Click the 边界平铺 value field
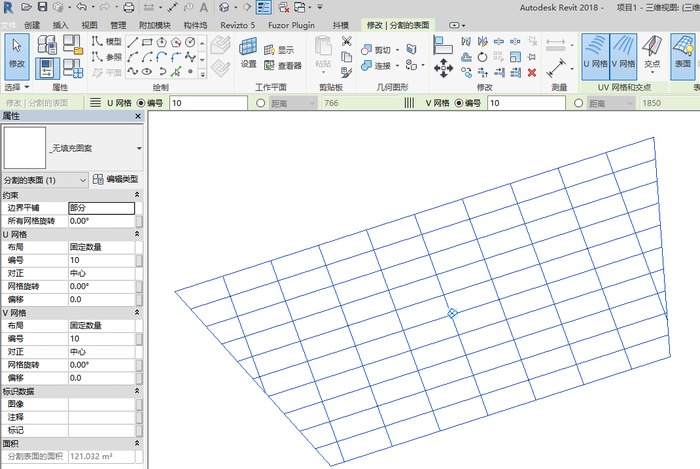Viewport: 700px width, 469px height. (x=100, y=207)
